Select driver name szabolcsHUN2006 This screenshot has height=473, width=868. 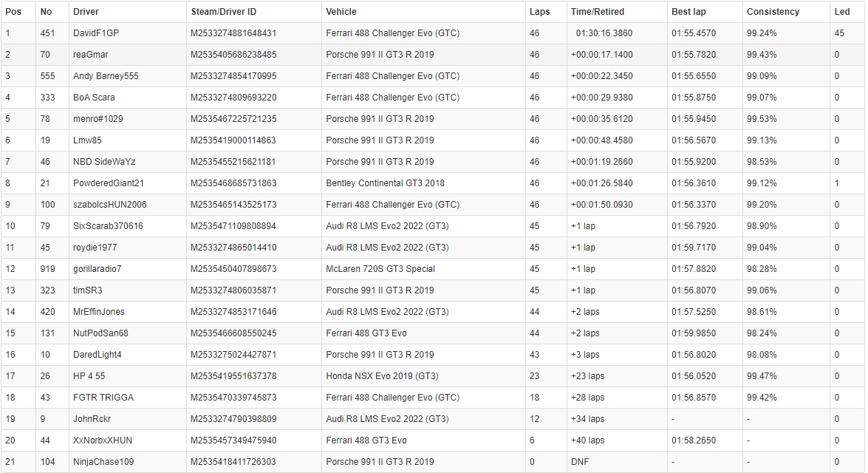[x=109, y=205]
